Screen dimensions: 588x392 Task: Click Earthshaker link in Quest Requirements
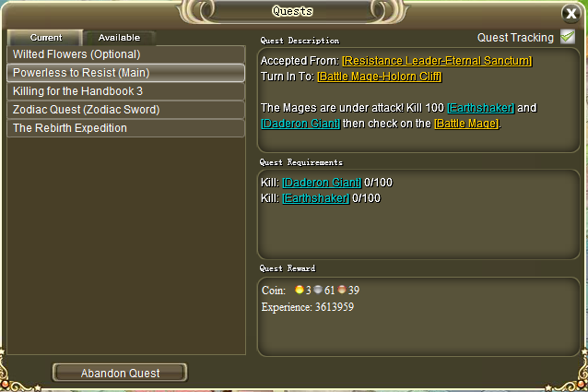[316, 198]
